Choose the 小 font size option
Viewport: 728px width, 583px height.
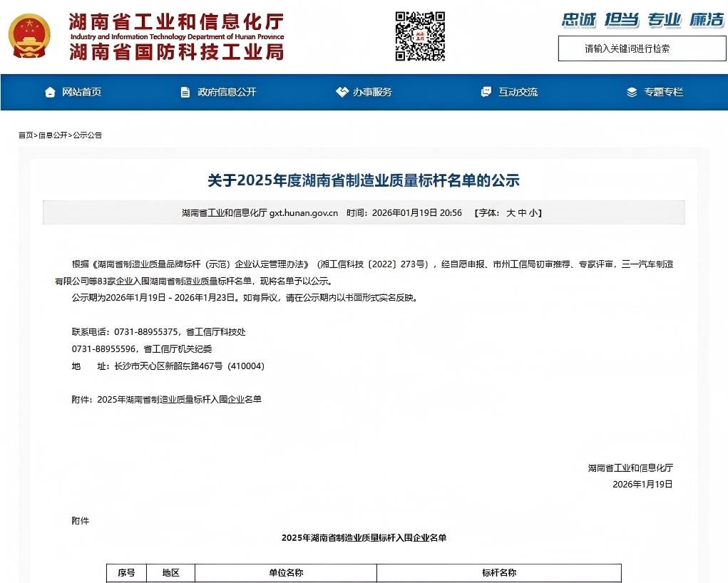[533, 212]
